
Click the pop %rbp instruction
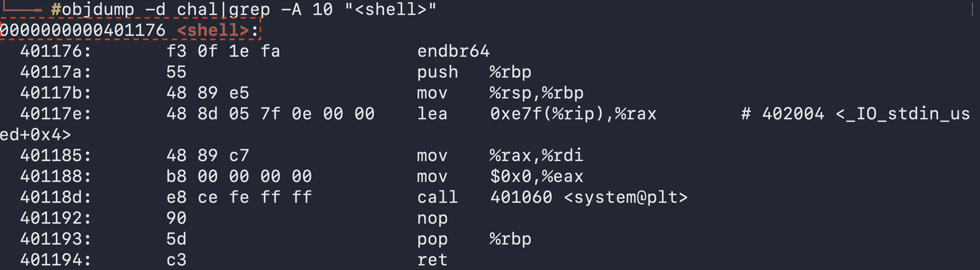(x=474, y=239)
